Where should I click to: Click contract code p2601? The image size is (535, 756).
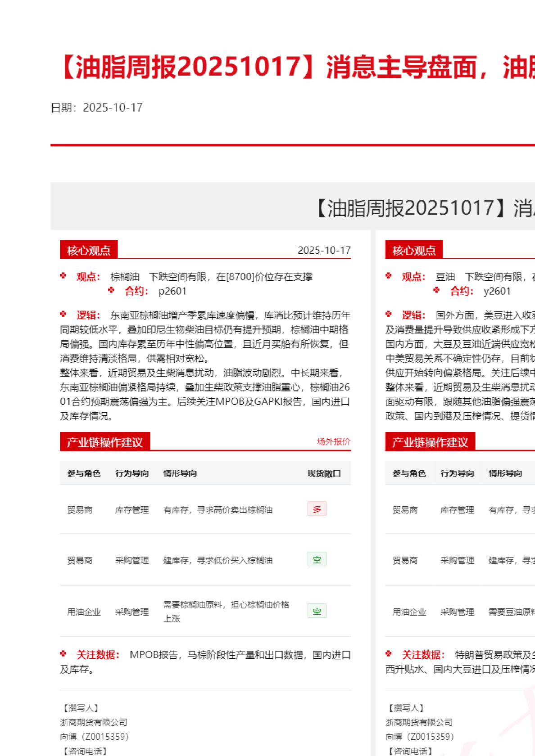pyautogui.click(x=172, y=291)
